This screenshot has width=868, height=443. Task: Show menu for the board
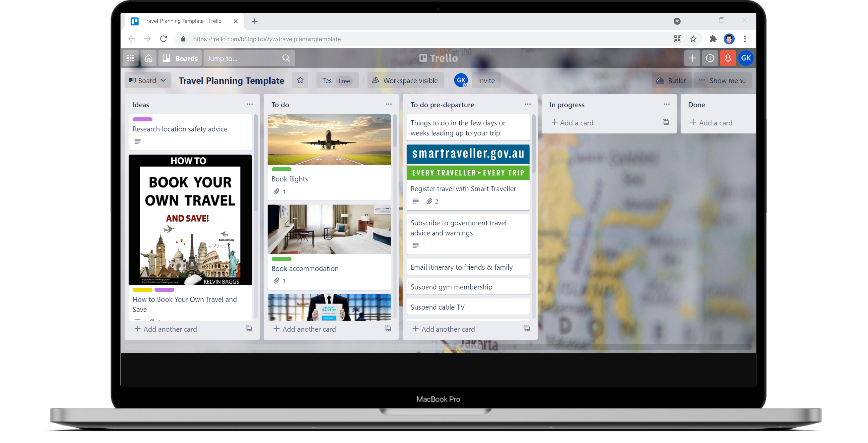722,80
